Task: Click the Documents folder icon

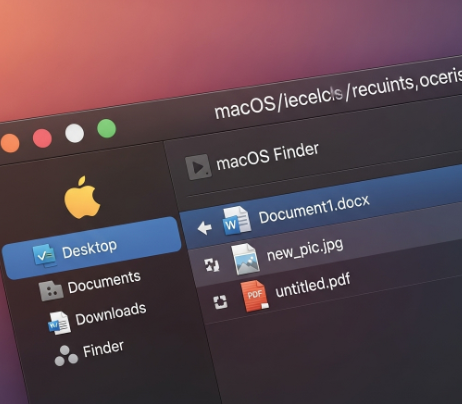Action: (51, 291)
